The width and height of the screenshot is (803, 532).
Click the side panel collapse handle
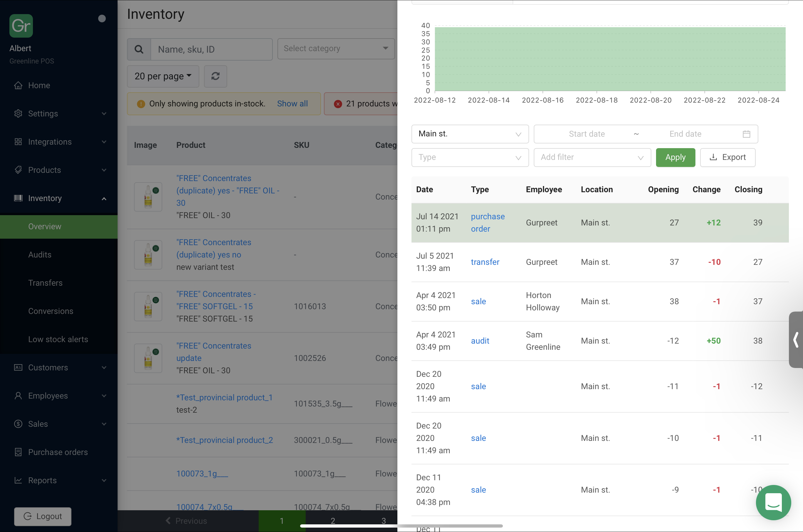796,339
